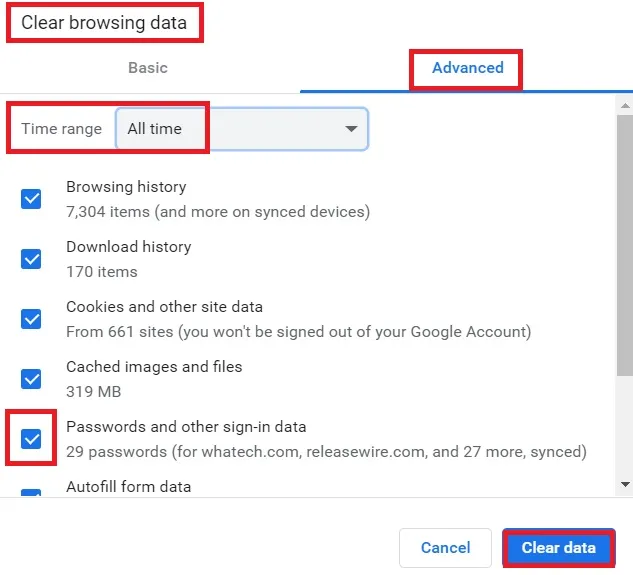Click the Clear data button
The image size is (633, 575).
click(x=558, y=547)
